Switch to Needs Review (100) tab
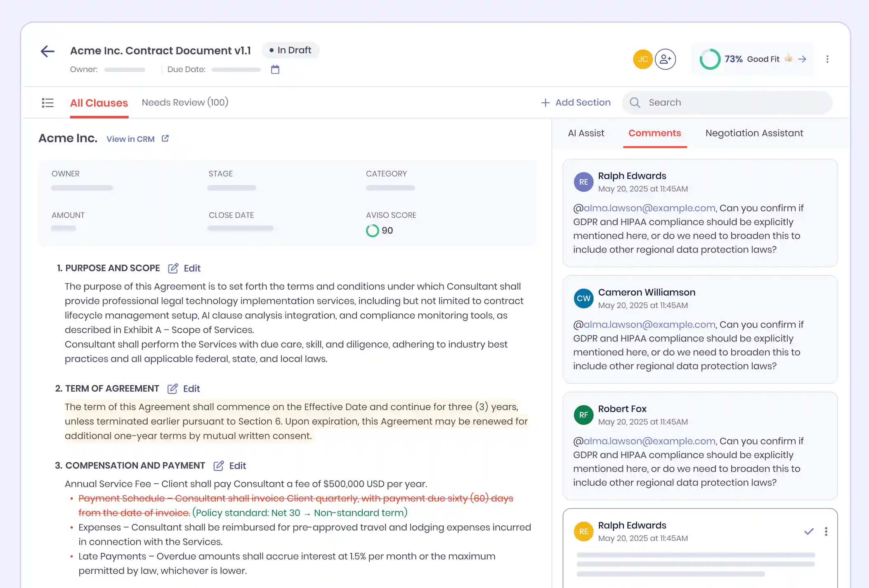 tap(185, 103)
